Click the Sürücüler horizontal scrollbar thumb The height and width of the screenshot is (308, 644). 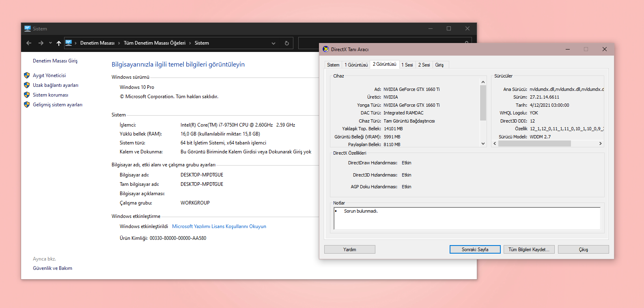534,144
